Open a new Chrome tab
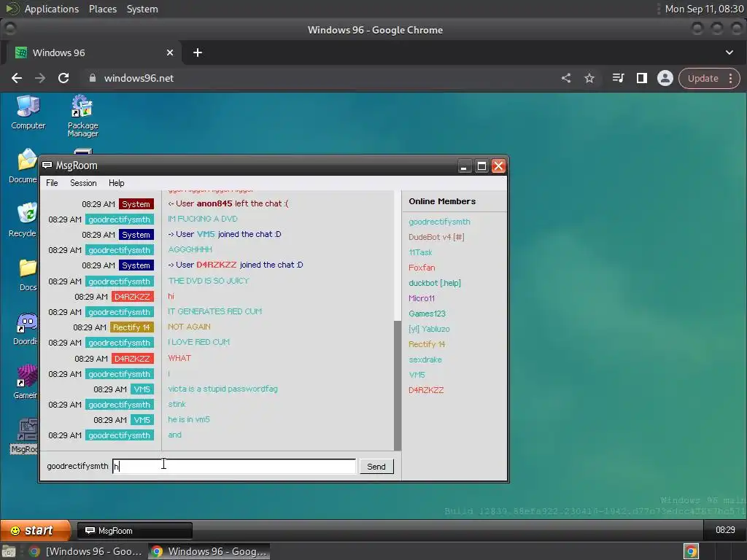Image resolution: width=747 pixels, height=560 pixels. click(198, 52)
